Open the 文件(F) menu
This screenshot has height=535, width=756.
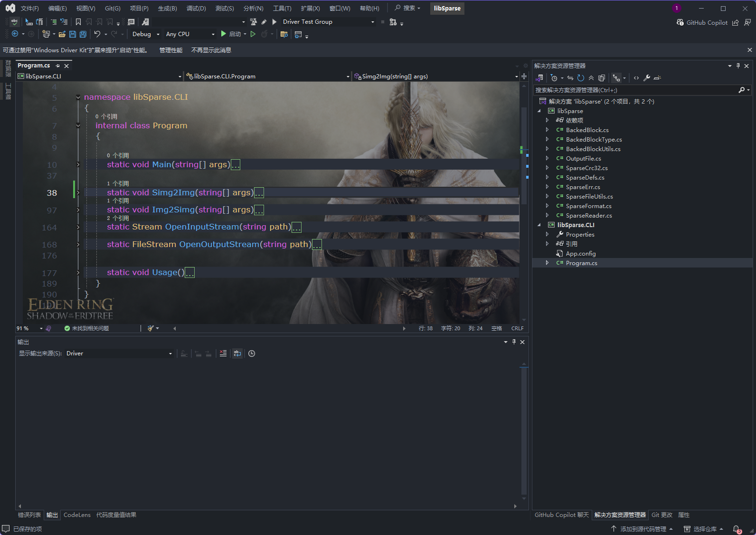[x=29, y=9]
